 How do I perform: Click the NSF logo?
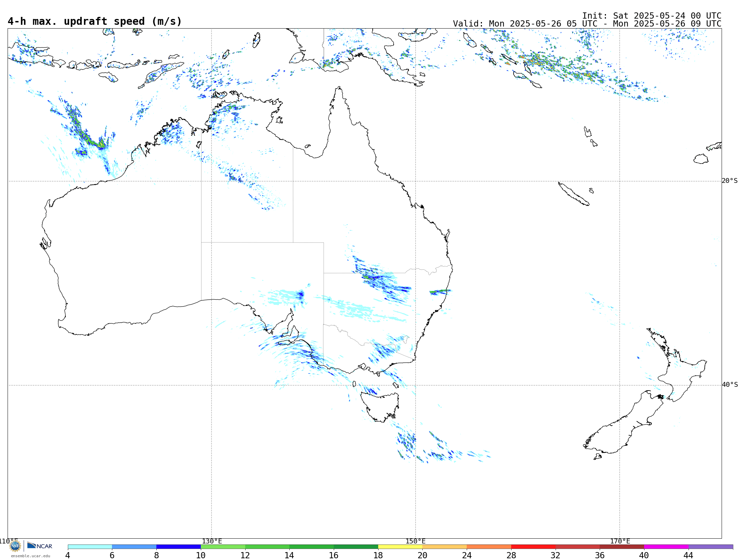point(15,546)
